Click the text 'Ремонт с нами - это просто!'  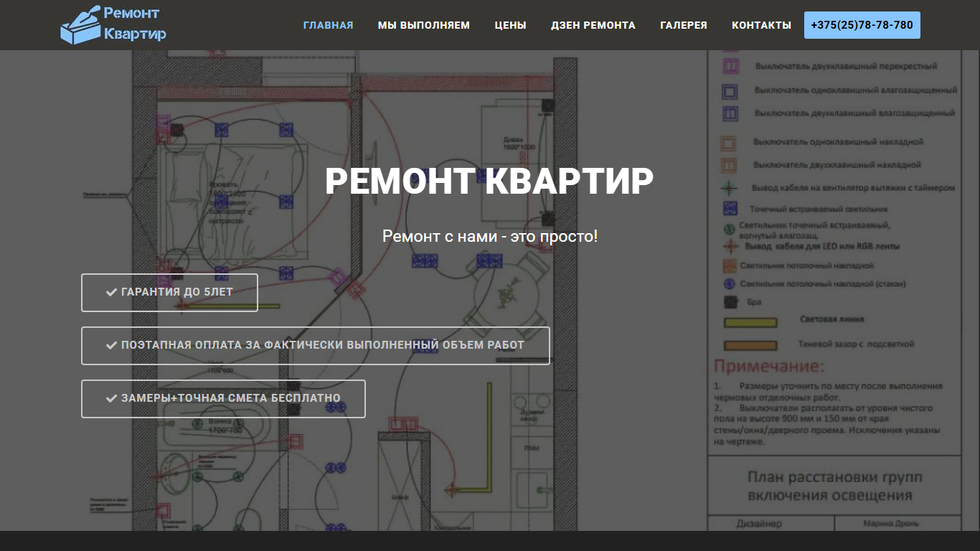click(490, 236)
